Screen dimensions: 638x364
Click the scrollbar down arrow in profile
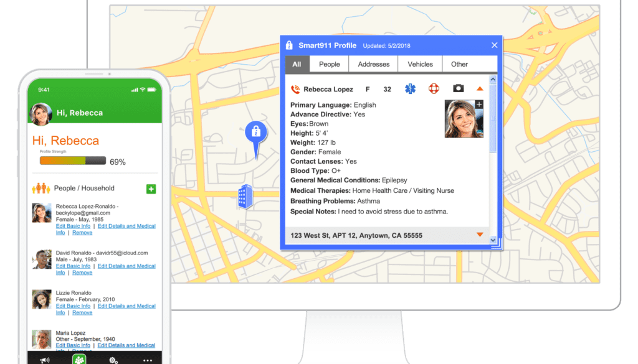pyautogui.click(x=493, y=240)
